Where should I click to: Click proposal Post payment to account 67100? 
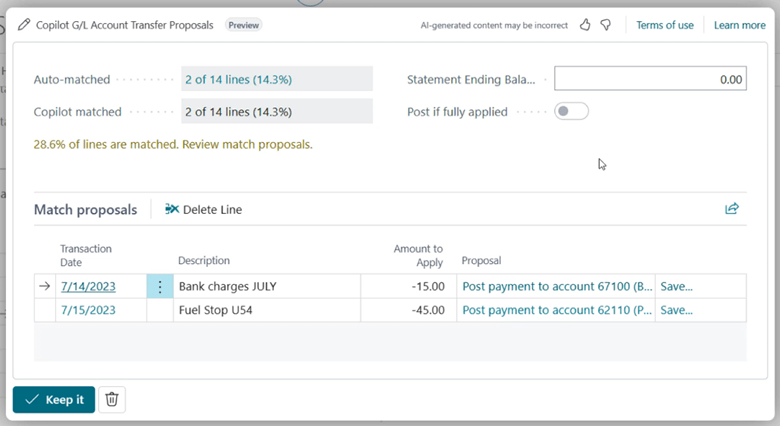click(x=557, y=286)
